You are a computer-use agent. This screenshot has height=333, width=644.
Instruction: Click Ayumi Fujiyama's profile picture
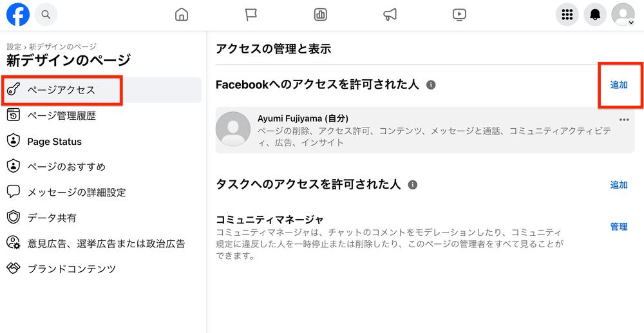(233, 129)
